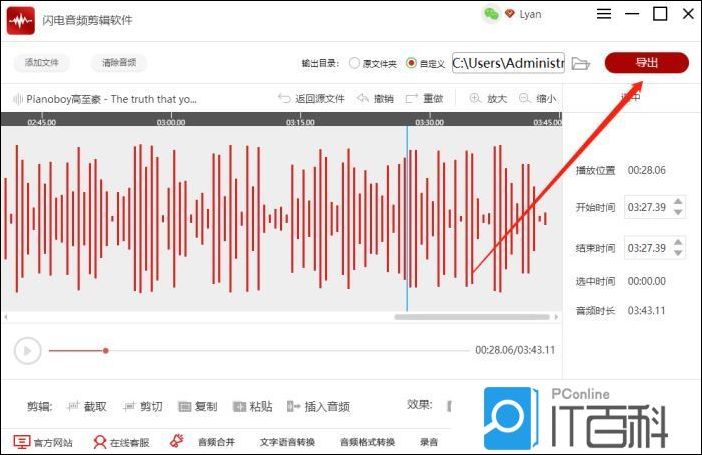The width and height of the screenshot is (702, 455).
Task: Click the 03:30.00 timeline marker
Action: (x=429, y=122)
